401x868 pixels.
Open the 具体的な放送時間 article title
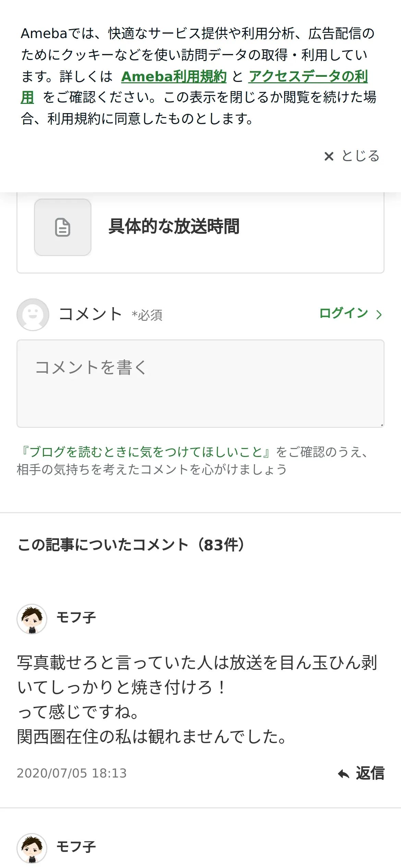pyautogui.click(x=174, y=226)
